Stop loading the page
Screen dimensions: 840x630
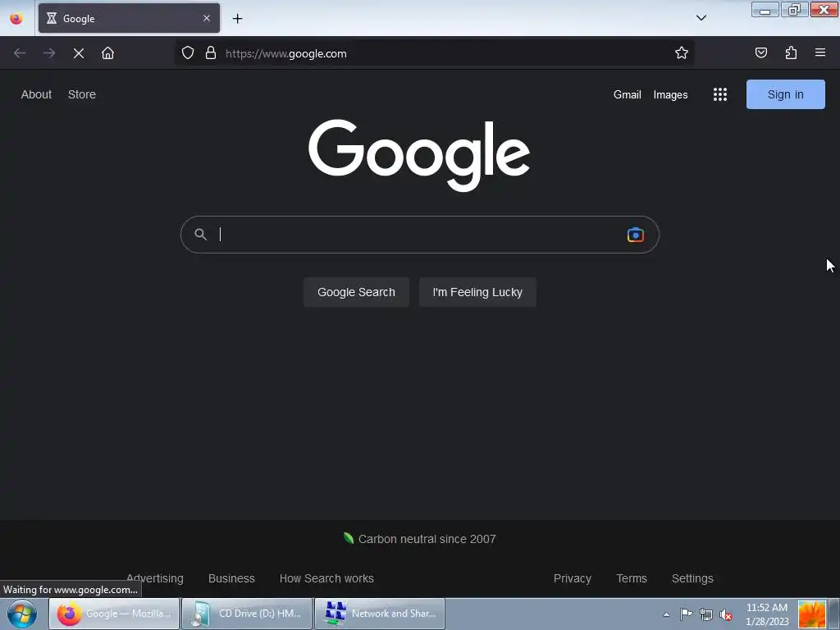pos(79,53)
